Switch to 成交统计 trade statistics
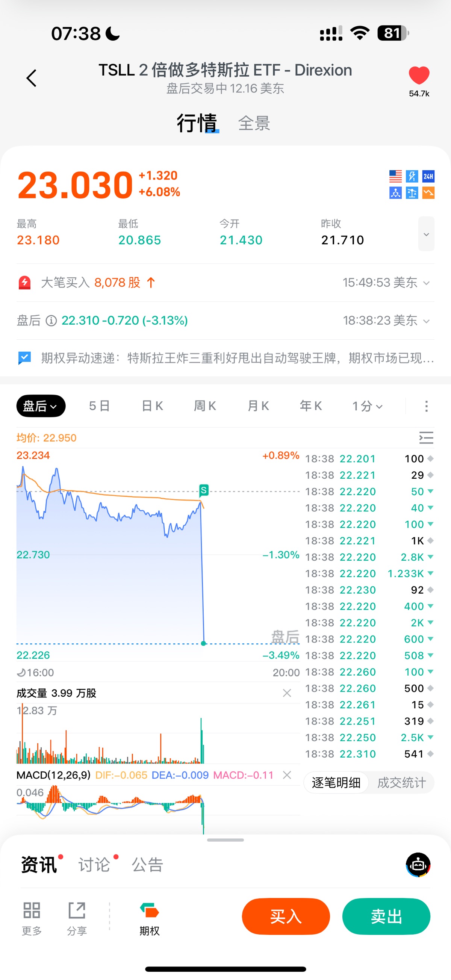The width and height of the screenshot is (451, 980). pos(401,782)
